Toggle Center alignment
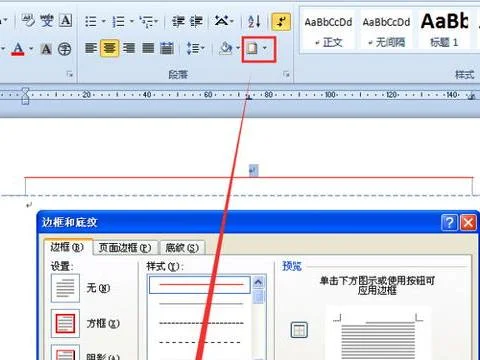480x360 pixels. pyautogui.click(x=110, y=49)
